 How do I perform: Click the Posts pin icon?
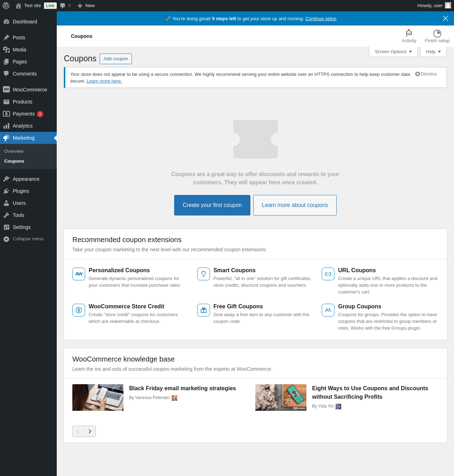pos(6,38)
